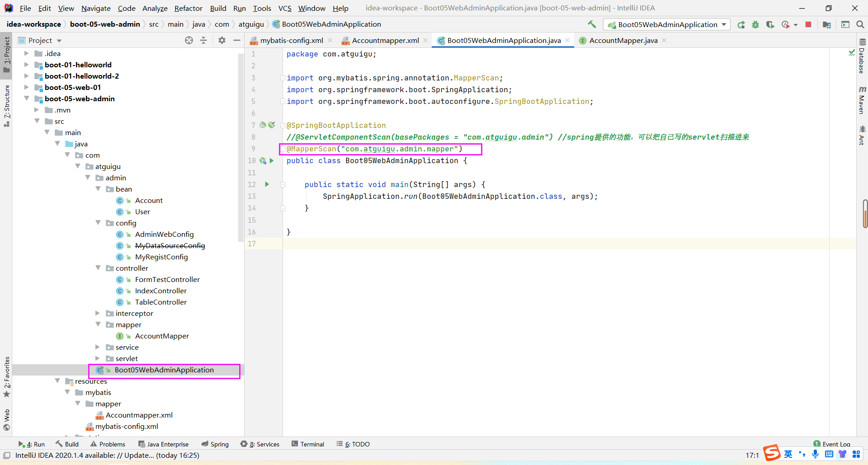The image size is (868, 465).
Task: Rerun Boot05WebAdminApplication from the toolbar
Action: click(x=741, y=24)
